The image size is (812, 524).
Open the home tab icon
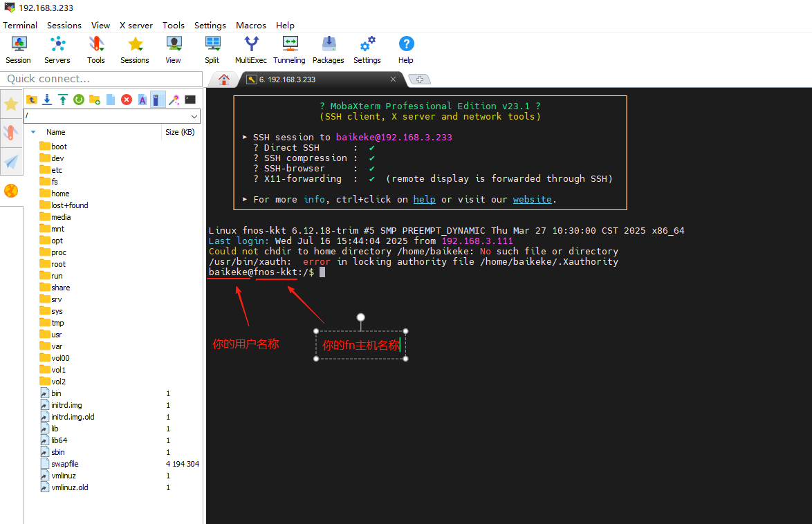click(x=223, y=79)
